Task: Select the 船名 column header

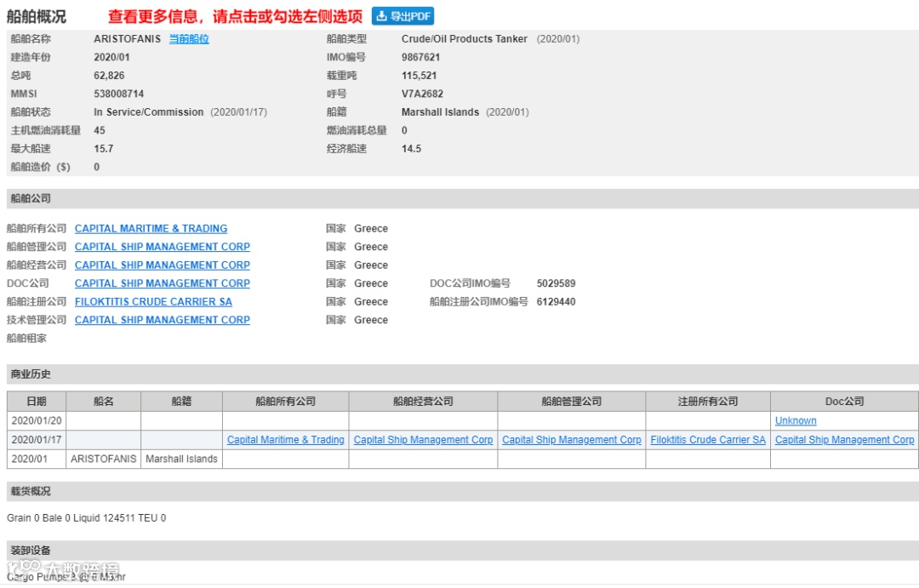Action: [x=103, y=402]
